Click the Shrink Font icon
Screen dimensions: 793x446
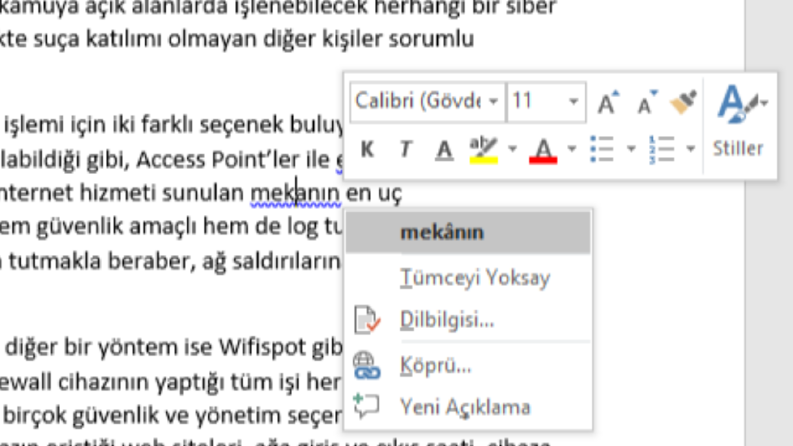[647, 102]
